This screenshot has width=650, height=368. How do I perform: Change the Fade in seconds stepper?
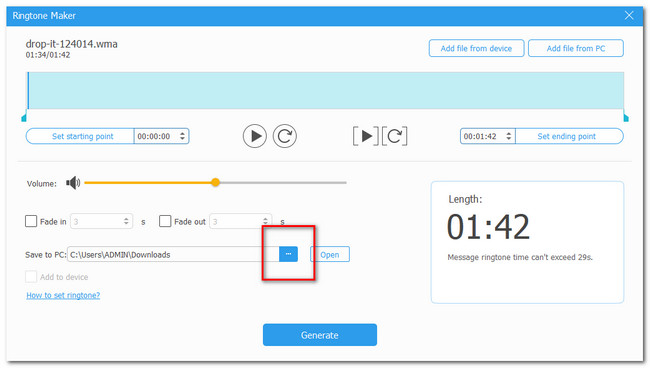tap(126, 221)
